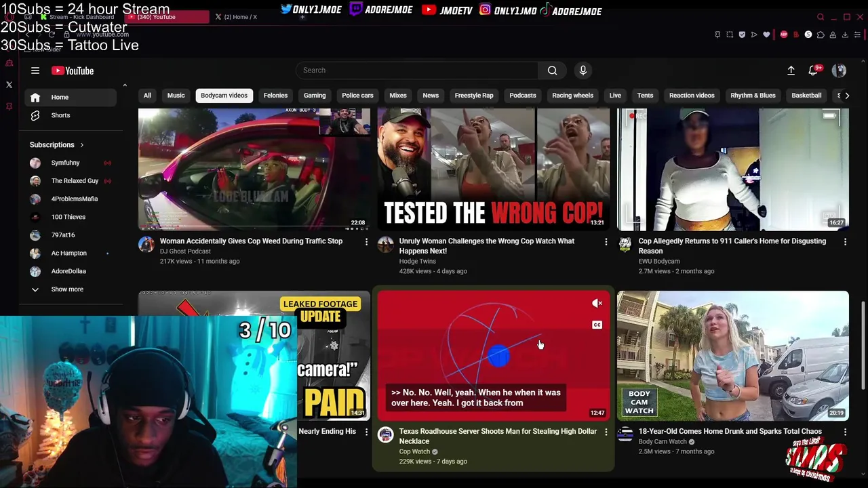
Task: Open more options for Cop Allegedly Returns video
Action: (845, 242)
